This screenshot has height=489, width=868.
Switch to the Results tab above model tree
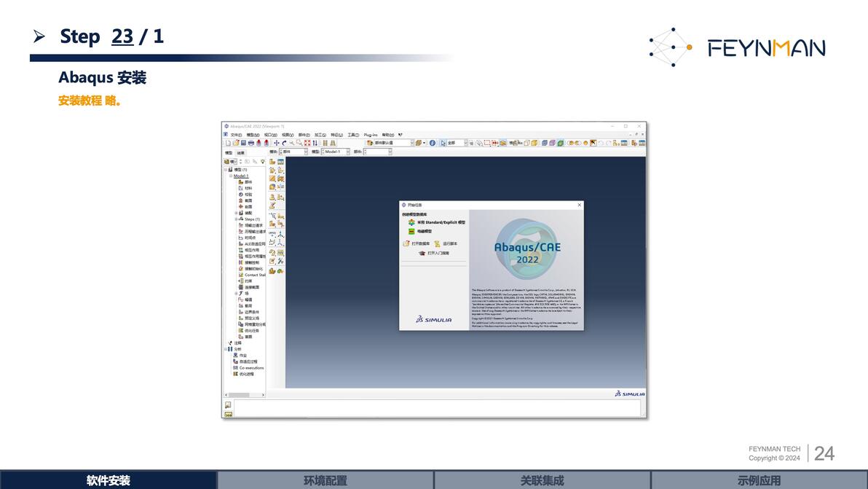(x=241, y=153)
